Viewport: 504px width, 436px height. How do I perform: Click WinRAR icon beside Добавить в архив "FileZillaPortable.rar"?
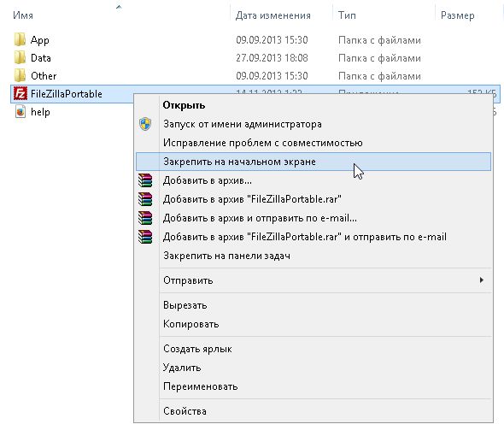coord(145,199)
